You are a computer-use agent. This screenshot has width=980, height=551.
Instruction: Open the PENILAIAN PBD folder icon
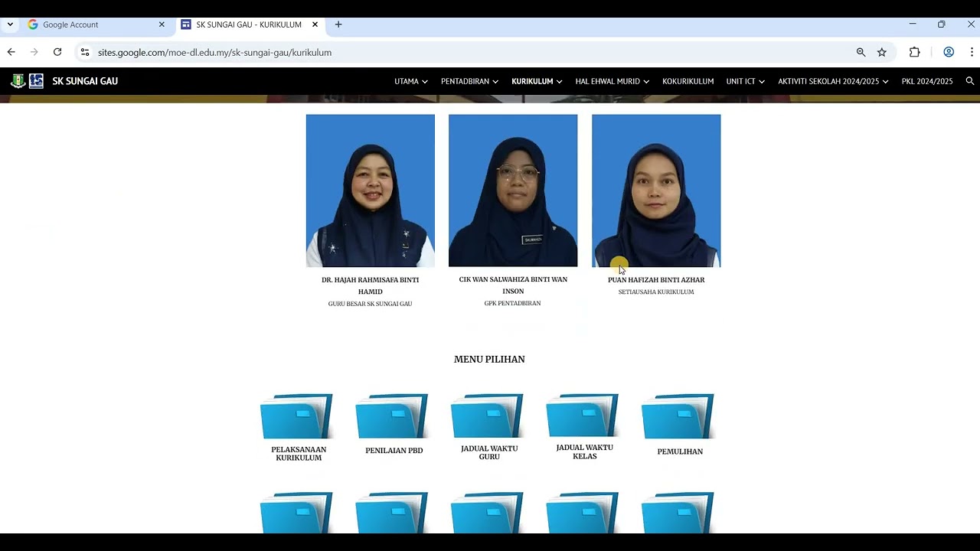tap(392, 416)
